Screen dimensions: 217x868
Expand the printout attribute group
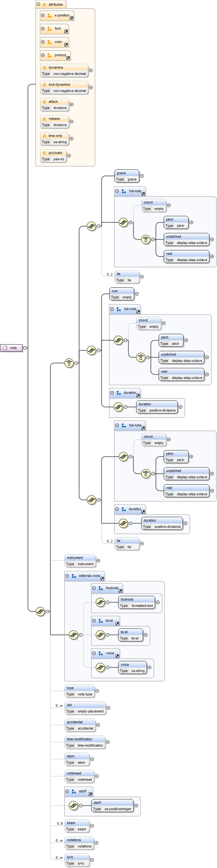[43, 55]
